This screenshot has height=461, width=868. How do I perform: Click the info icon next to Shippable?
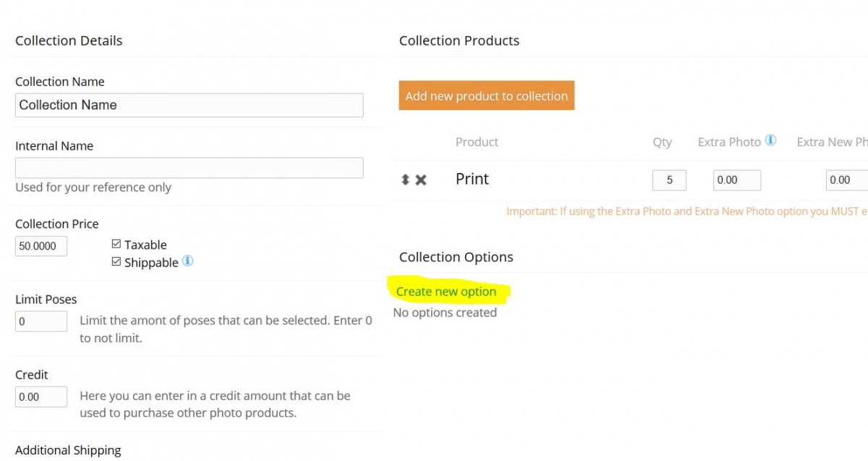tap(187, 261)
